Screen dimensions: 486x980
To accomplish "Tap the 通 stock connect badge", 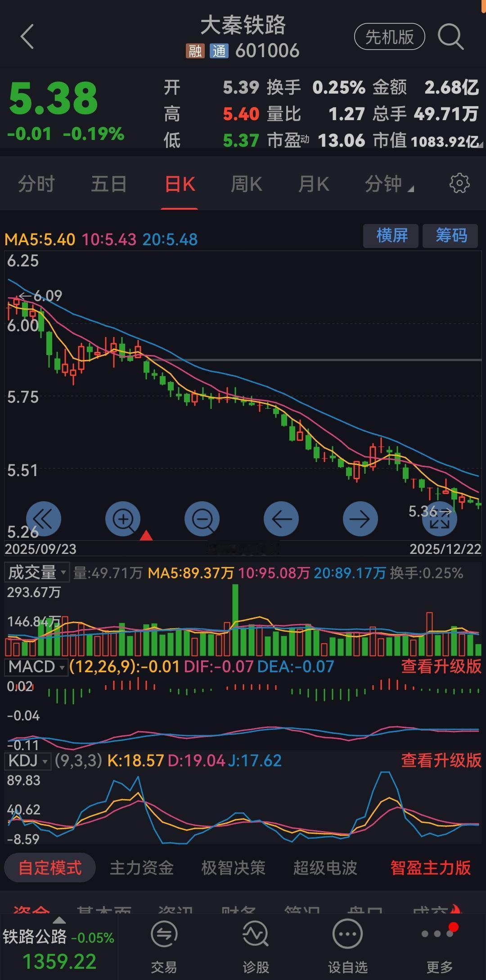I will pyautogui.click(x=219, y=51).
